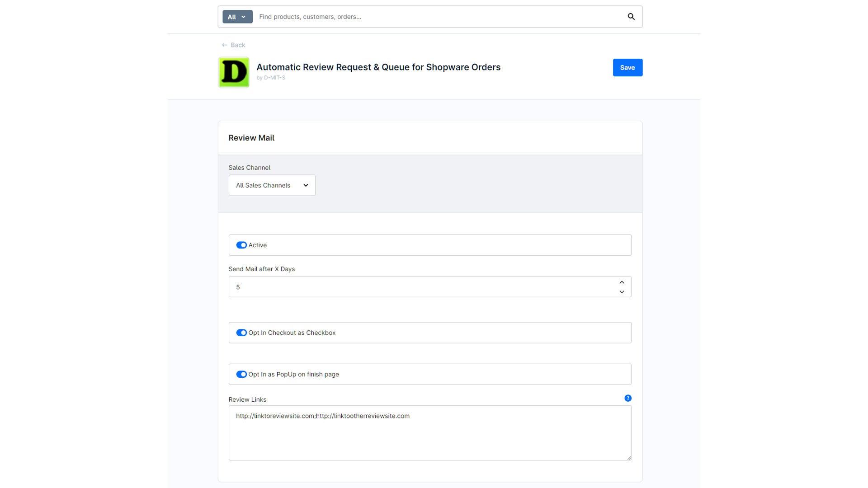Screen dimensions: 868x488
Task: Click the 'Sales Channel' label
Action: (249, 168)
